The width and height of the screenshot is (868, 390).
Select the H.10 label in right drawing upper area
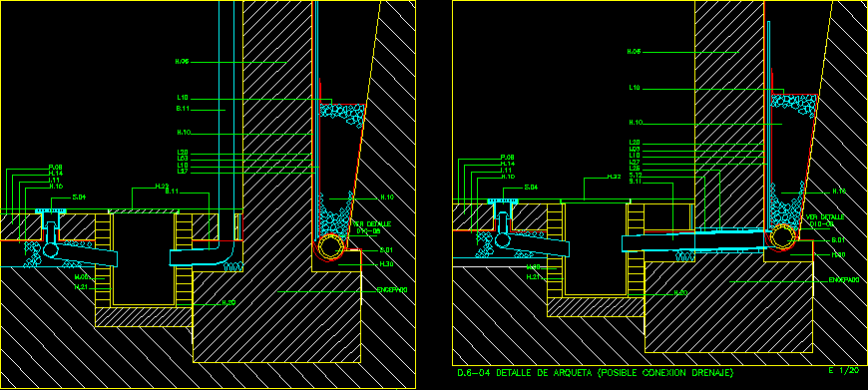[637, 123]
